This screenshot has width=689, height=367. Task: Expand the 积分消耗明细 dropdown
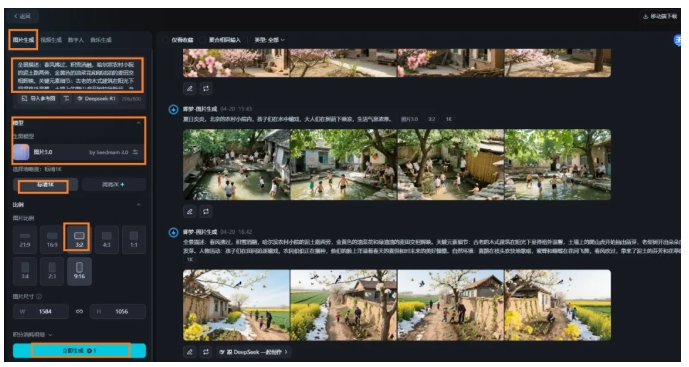[33, 335]
